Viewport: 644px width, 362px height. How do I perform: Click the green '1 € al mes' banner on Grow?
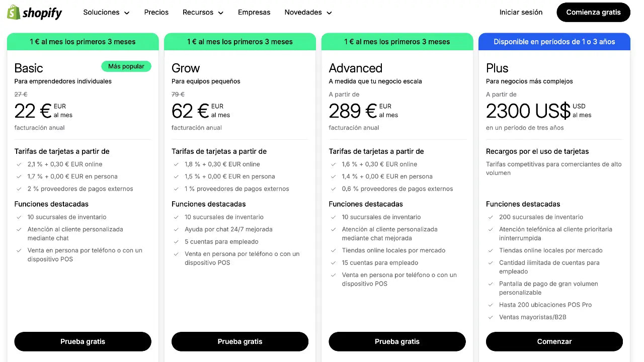pos(240,42)
